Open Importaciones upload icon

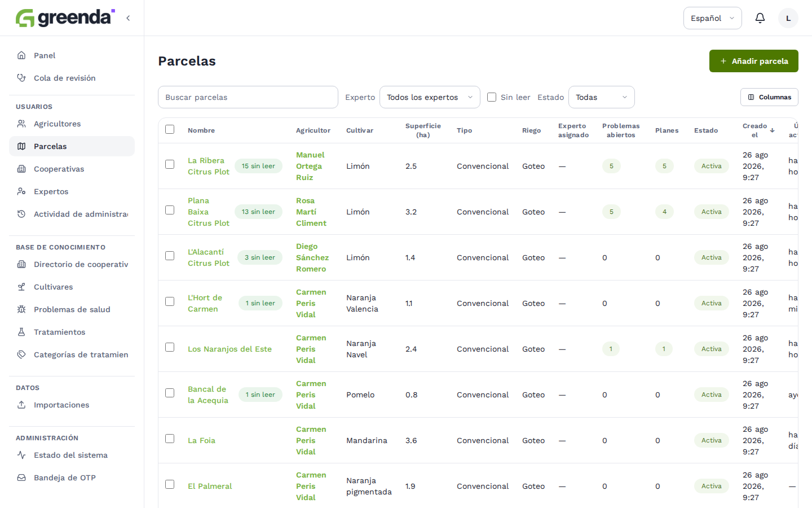pyautogui.click(x=21, y=405)
